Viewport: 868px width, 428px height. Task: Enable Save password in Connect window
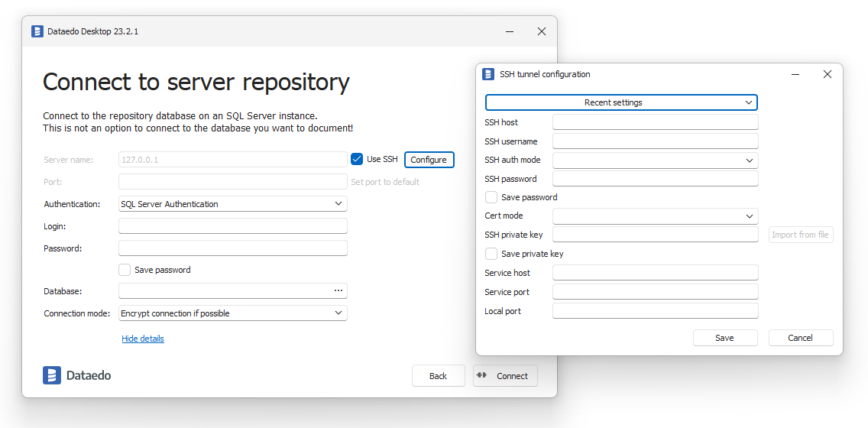[125, 270]
